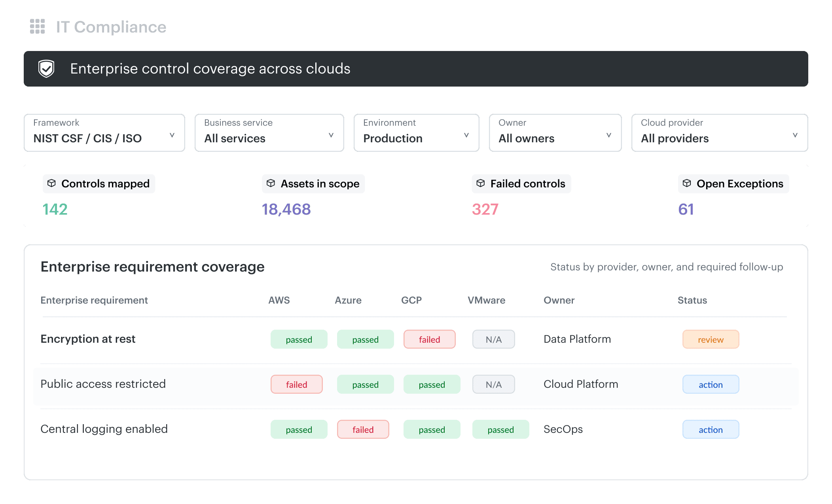Click GCP failed badge for Encryption at rest
The image size is (832, 504).
point(430,339)
